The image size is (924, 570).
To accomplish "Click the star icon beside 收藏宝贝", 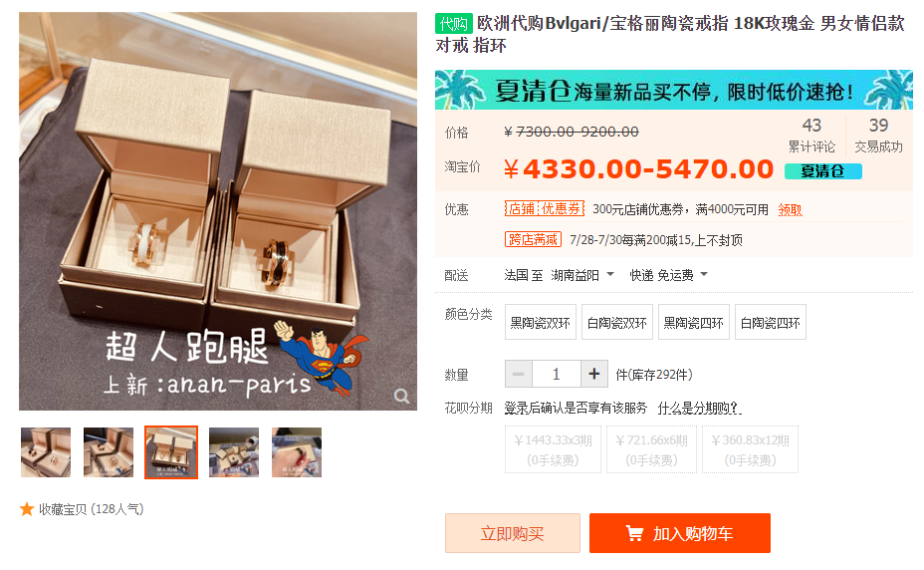I will 27,509.
